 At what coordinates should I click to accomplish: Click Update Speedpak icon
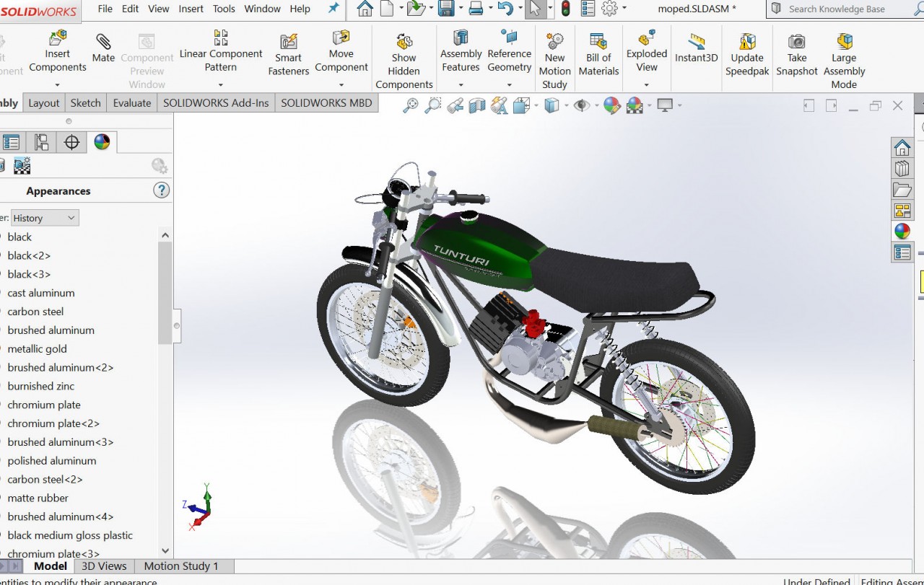pyautogui.click(x=747, y=42)
